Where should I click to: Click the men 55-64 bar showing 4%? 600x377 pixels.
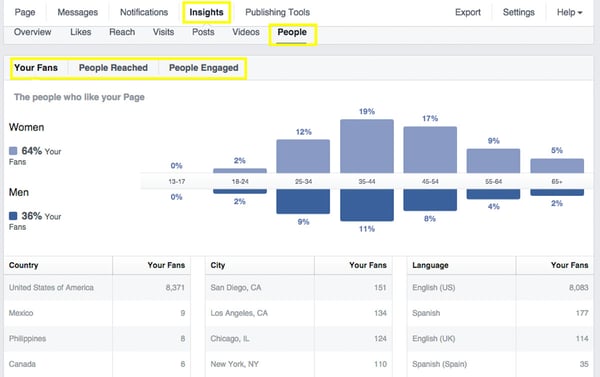pos(493,194)
